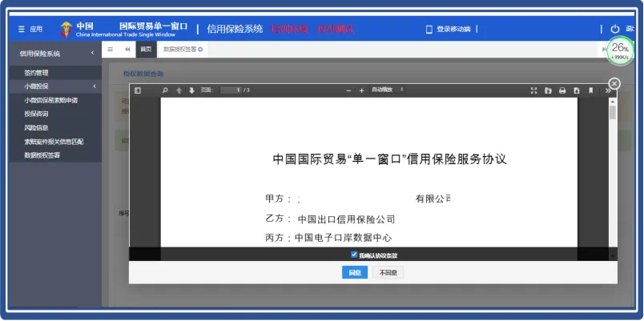Viewport: 644px width, 321px height.
Task: Click the PDF page number field
Action: click(x=231, y=90)
